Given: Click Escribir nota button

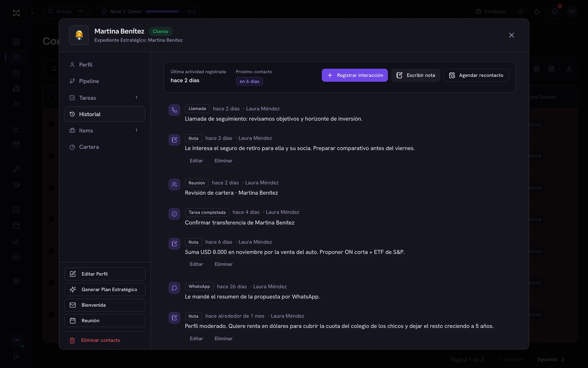Looking at the screenshot, I should click(415, 75).
